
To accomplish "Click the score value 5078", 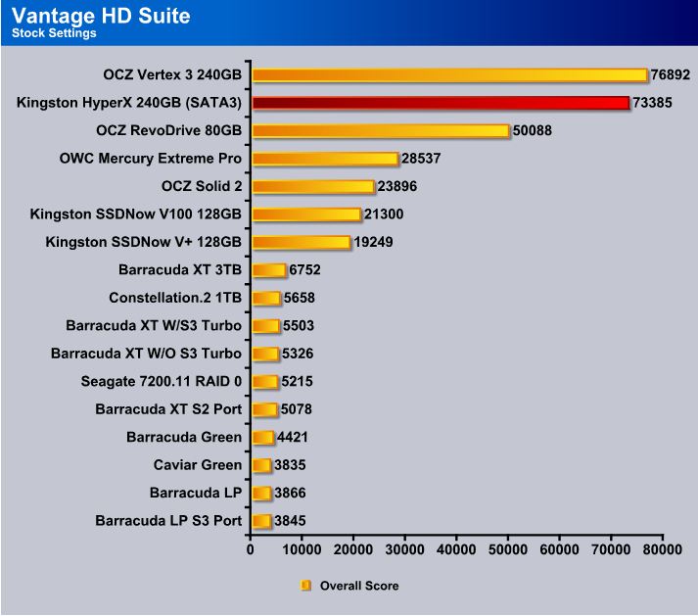I will (x=296, y=409).
